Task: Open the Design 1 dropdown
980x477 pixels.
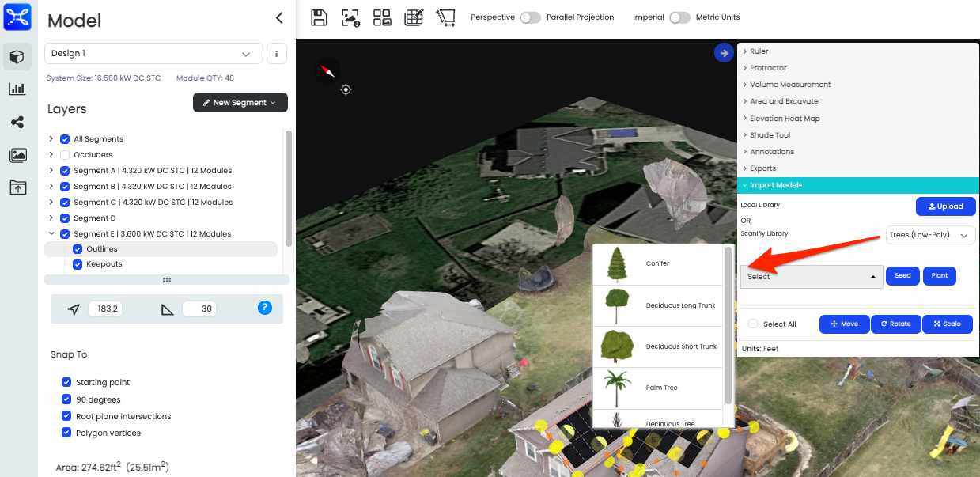Action: (x=153, y=54)
